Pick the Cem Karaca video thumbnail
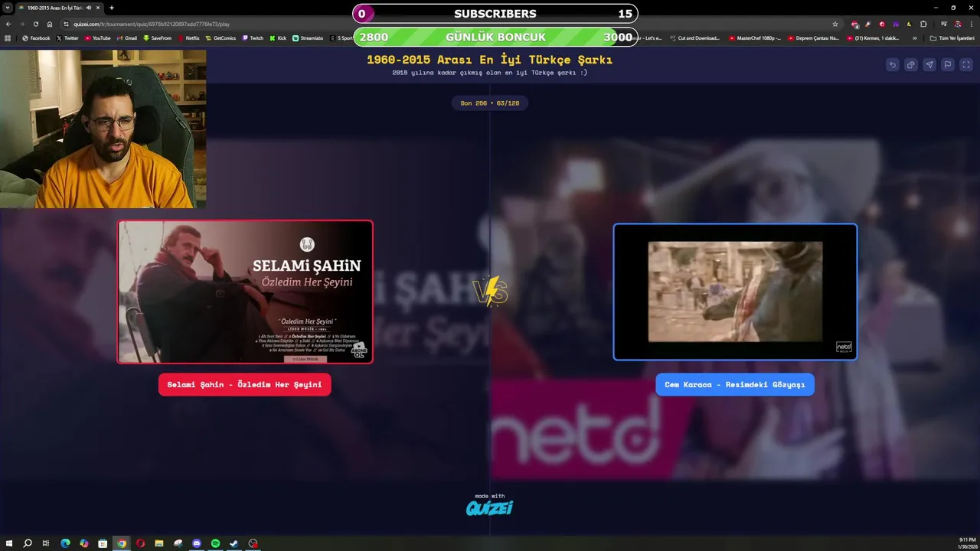980x551 pixels. click(x=735, y=292)
